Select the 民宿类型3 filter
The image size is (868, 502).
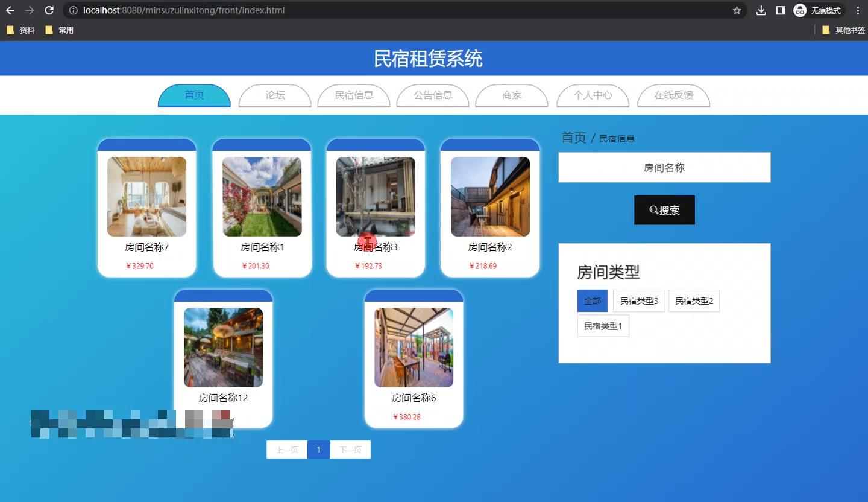tap(638, 300)
